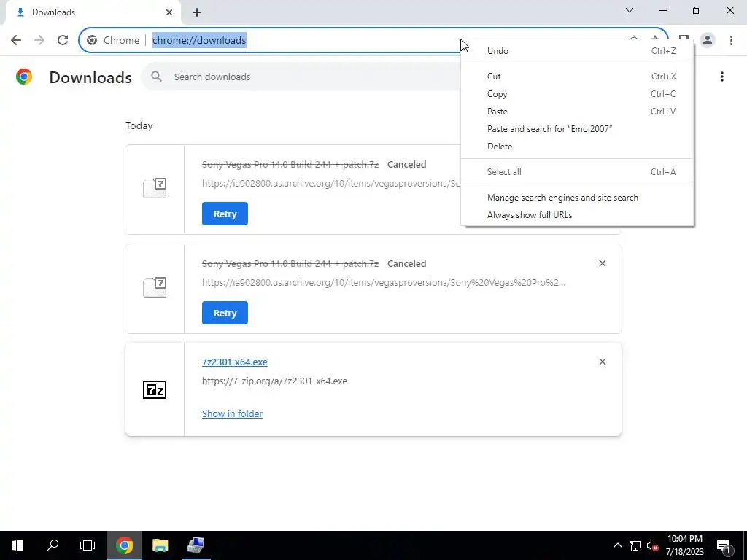Open the tab search chevron in title bar
Image resolution: width=747 pixels, height=560 pixels.
click(630, 10)
